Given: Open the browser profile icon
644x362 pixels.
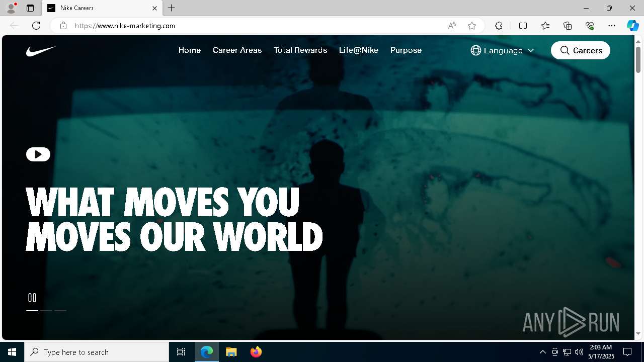Looking at the screenshot, I should (11, 8).
